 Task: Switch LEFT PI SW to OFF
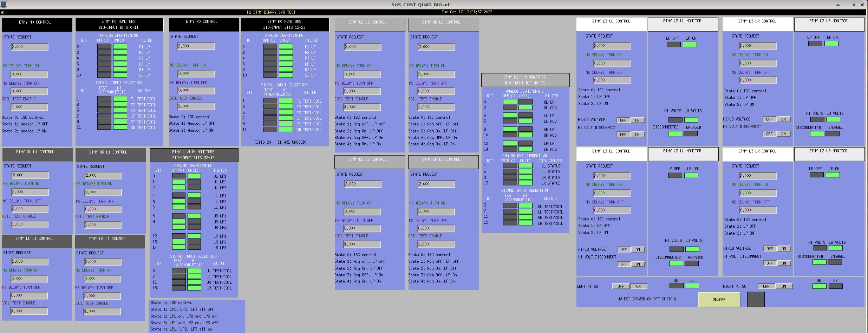pyautogui.click(x=621, y=286)
